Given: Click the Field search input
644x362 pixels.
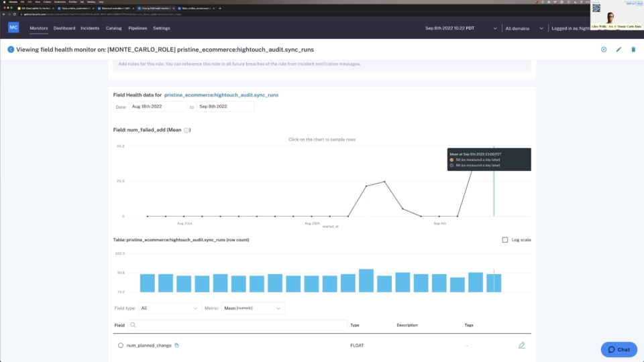Looking at the screenshot, I should tap(237, 325).
